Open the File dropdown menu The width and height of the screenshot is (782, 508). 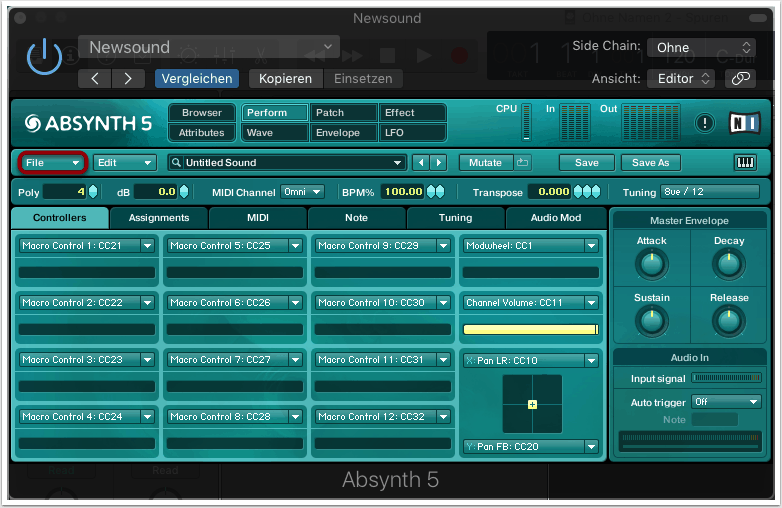click(53, 162)
